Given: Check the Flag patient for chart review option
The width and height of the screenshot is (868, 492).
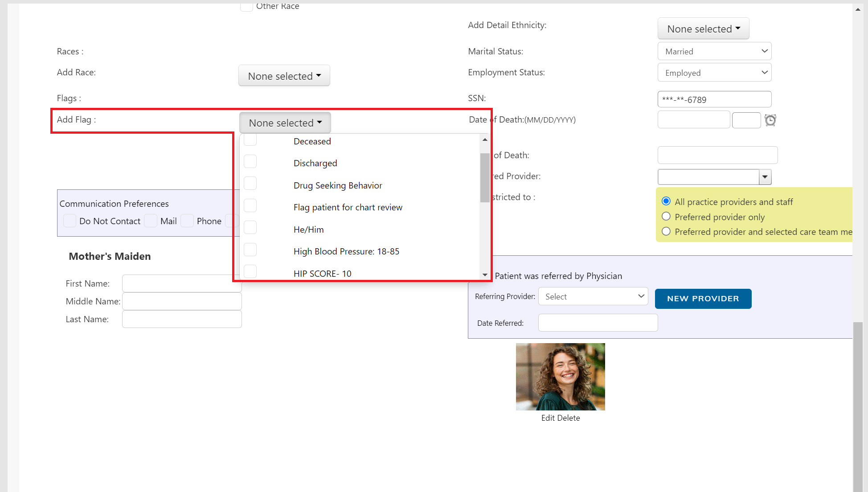Looking at the screenshot, I should (250, 205).
